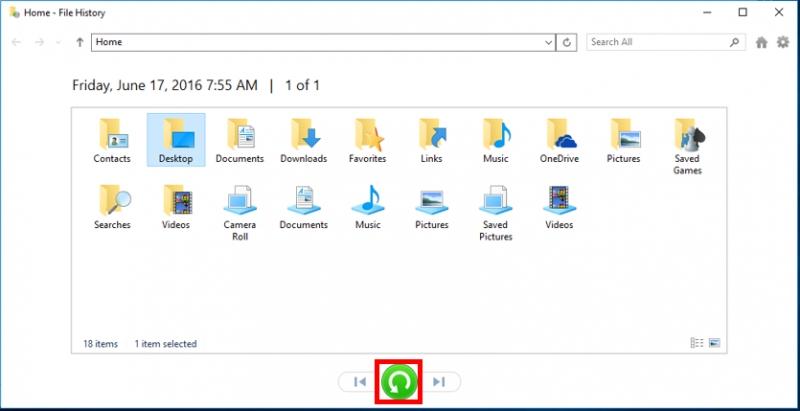Go to the previous version
Image resolution: width=800 pixels, height=411 pixels.
coord(360,381)
